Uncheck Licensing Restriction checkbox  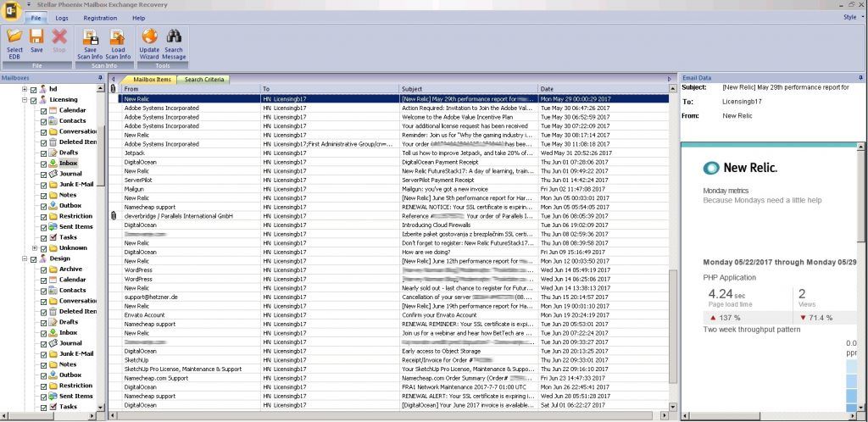pos(44,217)
